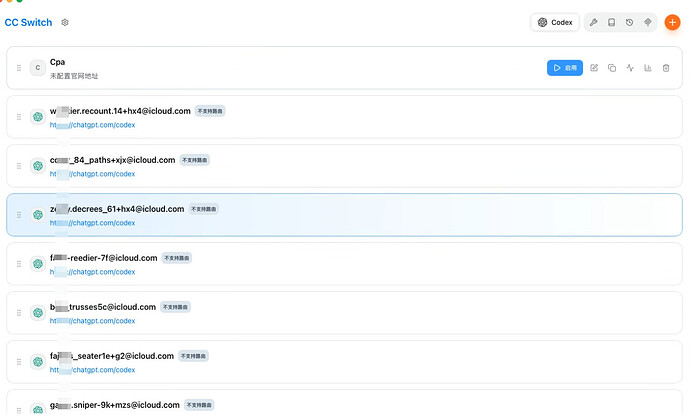Select the reedier-7f@icloud.com email

click(103, 258)
